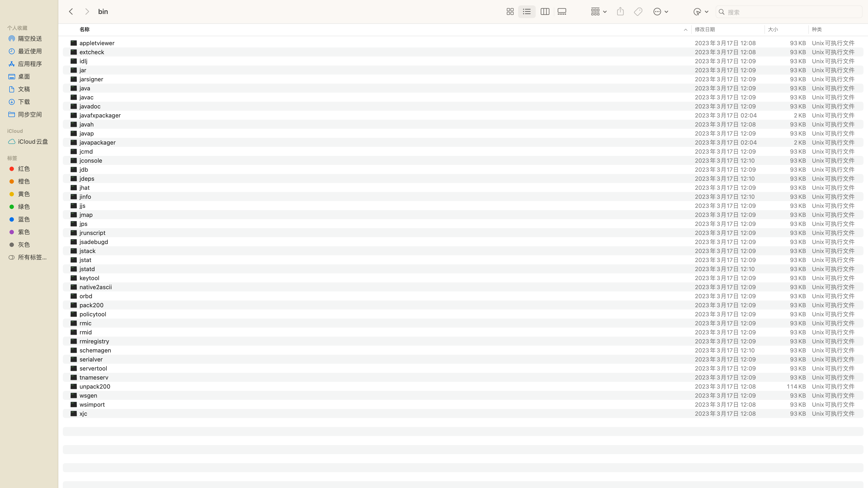Select the javafxpackager file
The width and height of the screenshot is (868, 488).
[x=463, y=115]
